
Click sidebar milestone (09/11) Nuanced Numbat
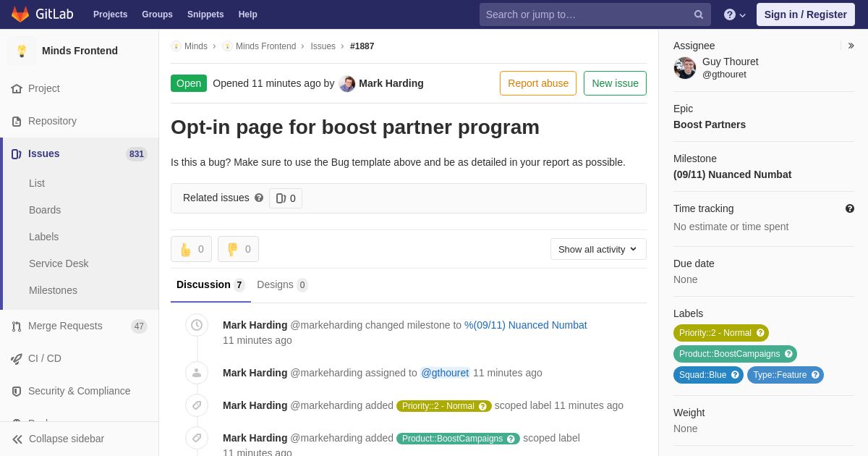coord(732,174)
